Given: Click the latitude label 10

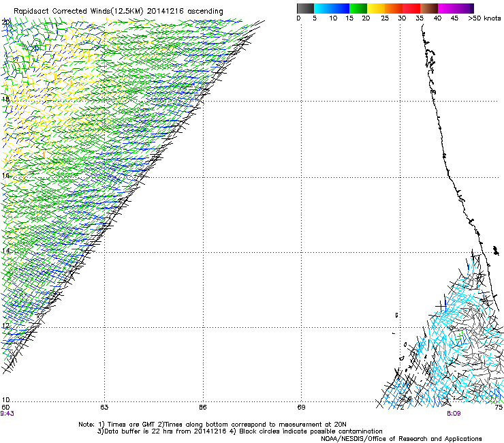Looking at the screenshot, I should (5, 400).
